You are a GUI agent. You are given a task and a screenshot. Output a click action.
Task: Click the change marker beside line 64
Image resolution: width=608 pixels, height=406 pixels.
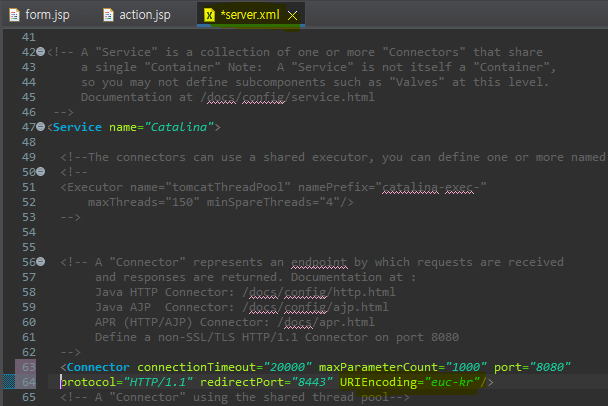click(9, 382)
